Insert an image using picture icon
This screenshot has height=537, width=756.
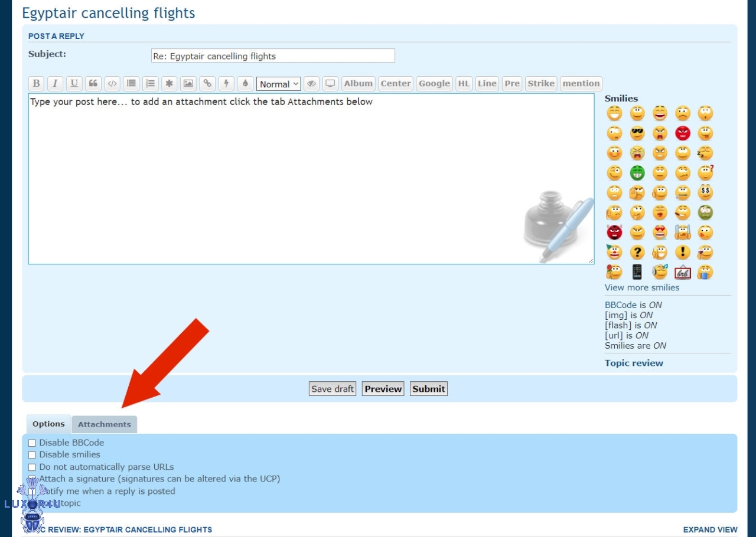[x=188, y=84]
